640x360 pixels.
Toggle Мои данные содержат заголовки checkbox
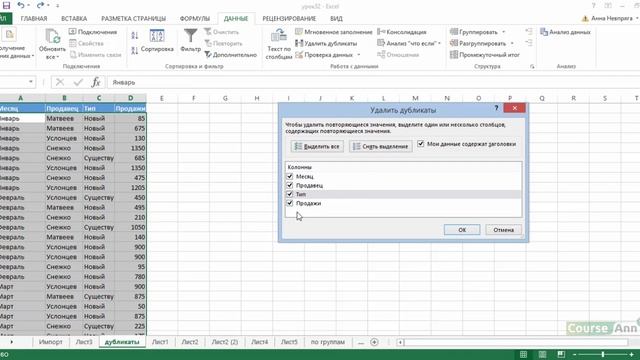click(x=421, y=144)
